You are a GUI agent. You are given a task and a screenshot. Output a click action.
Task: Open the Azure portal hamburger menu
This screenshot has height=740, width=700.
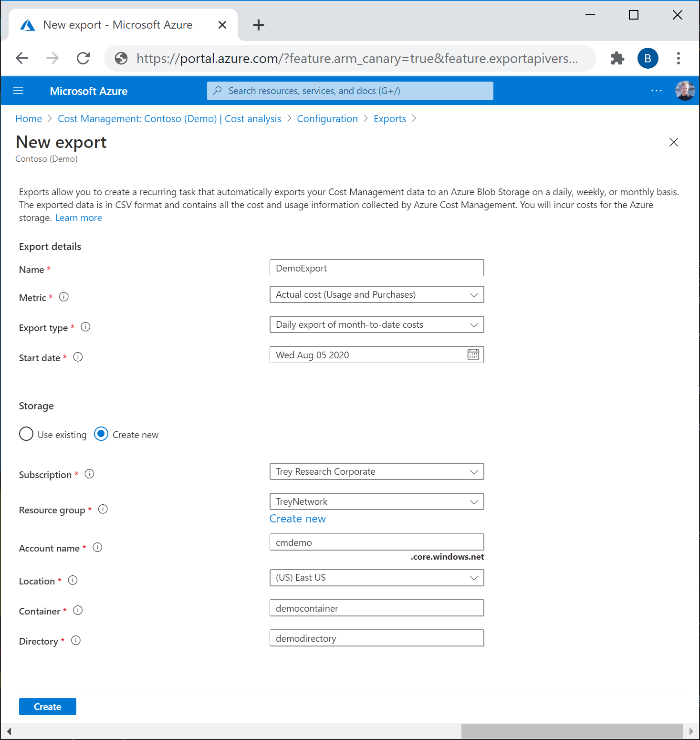tap(18, 91)
